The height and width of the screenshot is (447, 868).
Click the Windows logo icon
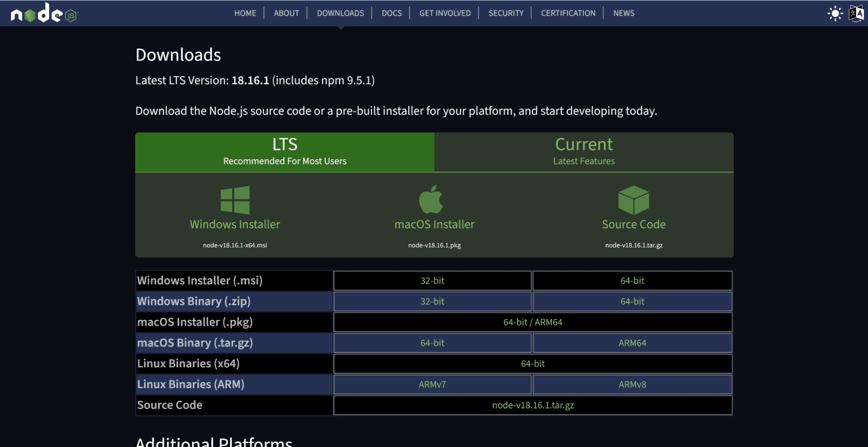click(235, 200)
